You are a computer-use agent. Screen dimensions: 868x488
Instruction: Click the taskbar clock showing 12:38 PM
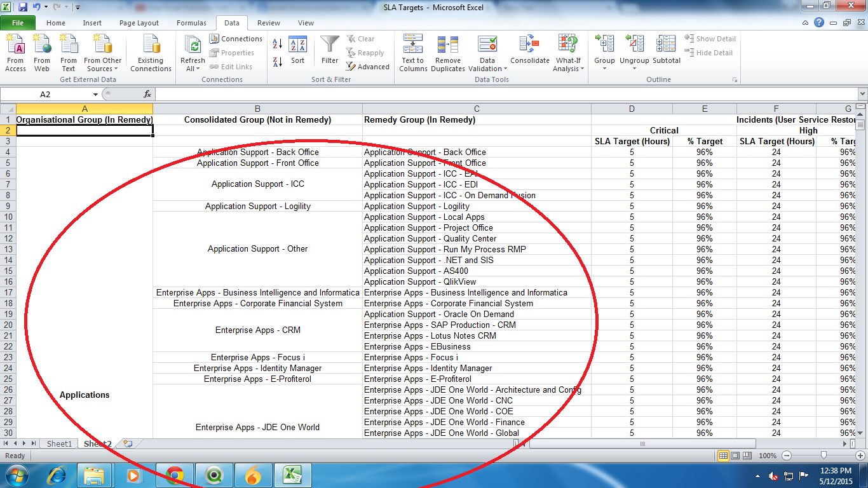836,475
